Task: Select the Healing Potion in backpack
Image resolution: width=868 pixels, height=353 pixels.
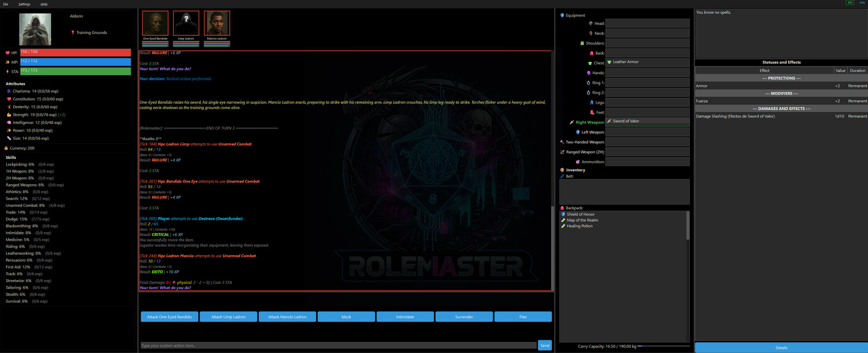Action: tap(579, 226)
